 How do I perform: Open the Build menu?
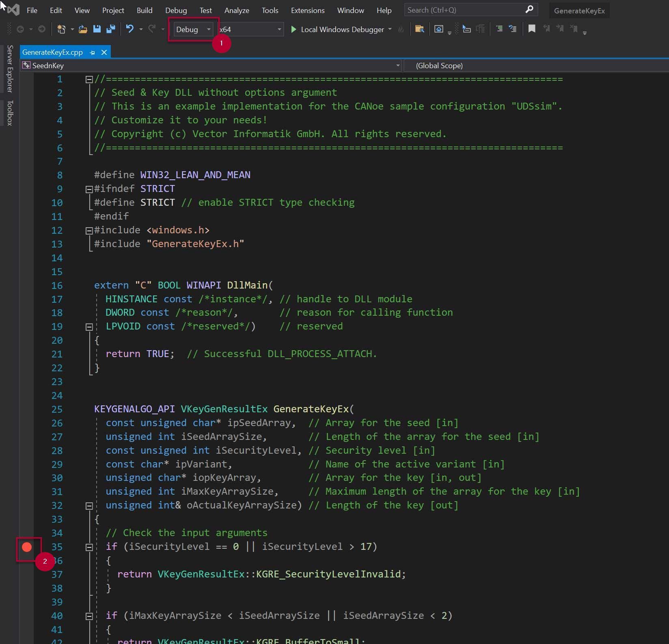(144, 10)
